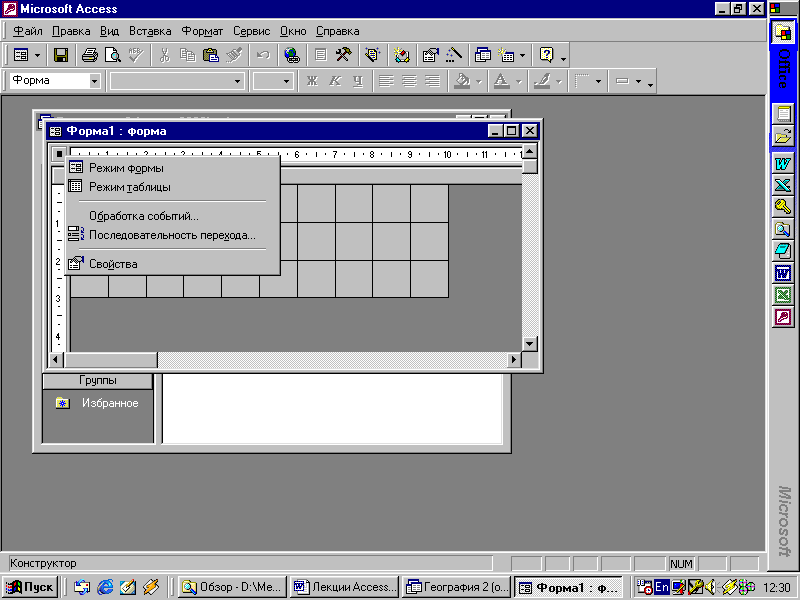Expand the View button dropdown arrow
This screenshot has width=800, height=600.
(x=37, y=55)
